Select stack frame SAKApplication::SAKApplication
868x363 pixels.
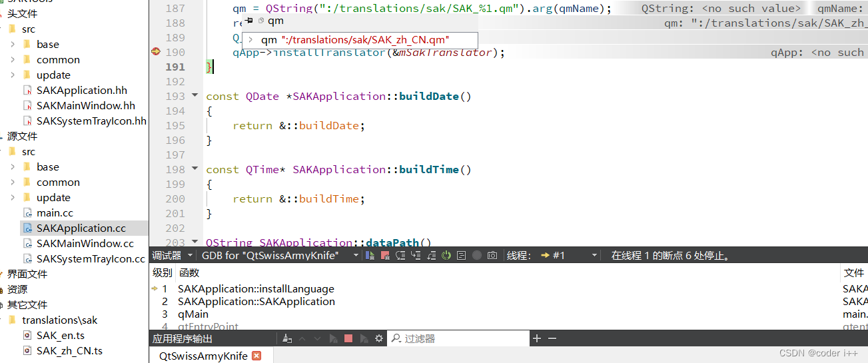[256, 301]
